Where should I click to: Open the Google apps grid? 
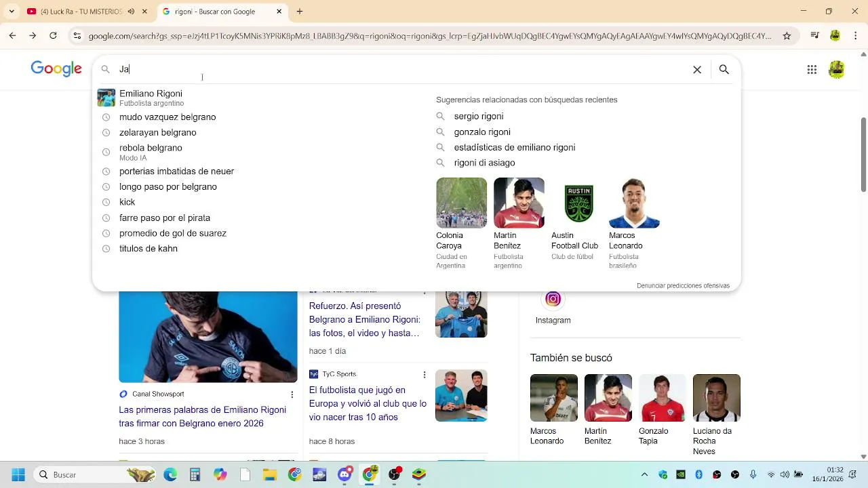[812, 69]
